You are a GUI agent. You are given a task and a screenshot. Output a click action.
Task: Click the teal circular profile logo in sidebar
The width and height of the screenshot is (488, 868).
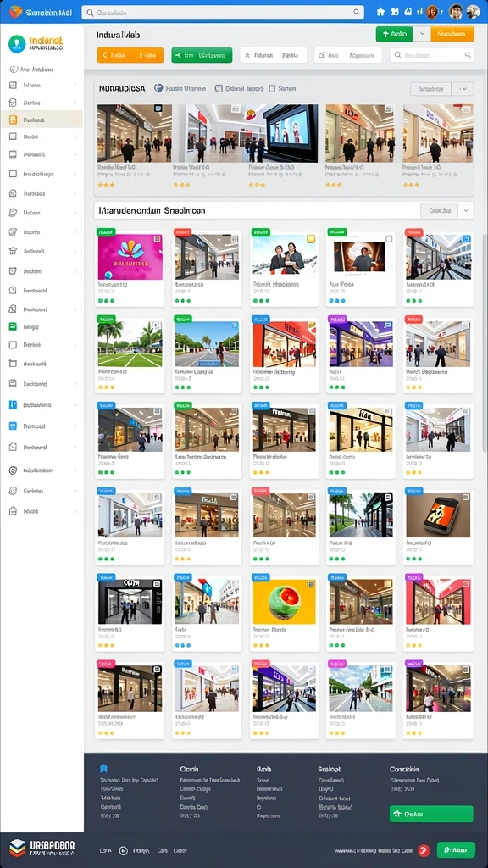click(17, 44)
